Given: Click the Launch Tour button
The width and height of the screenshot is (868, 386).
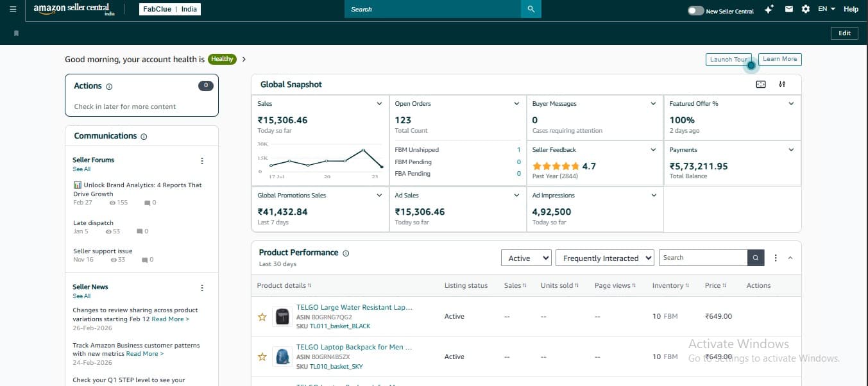Looking at the screenshot, I should coord(729,60).
